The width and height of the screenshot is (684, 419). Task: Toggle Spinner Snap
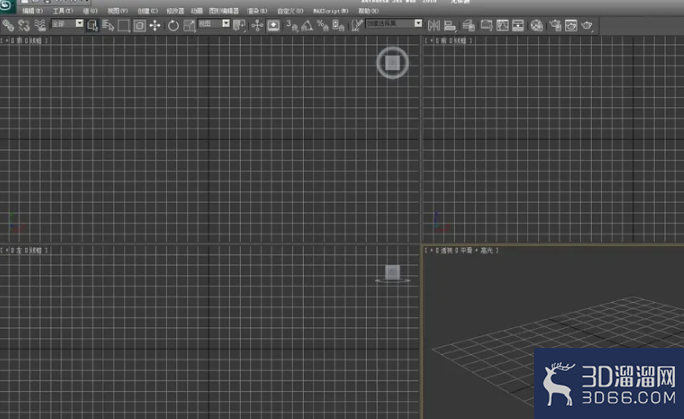point(339,25)
